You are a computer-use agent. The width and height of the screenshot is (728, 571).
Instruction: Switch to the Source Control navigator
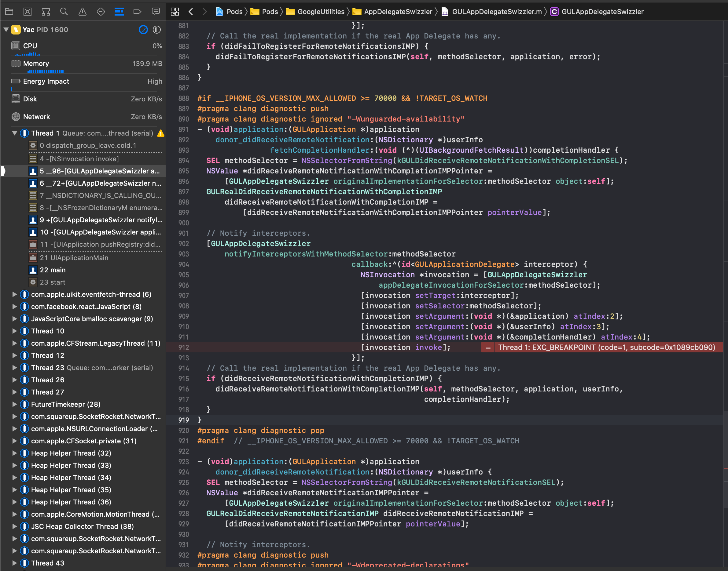tap(28, 12)
